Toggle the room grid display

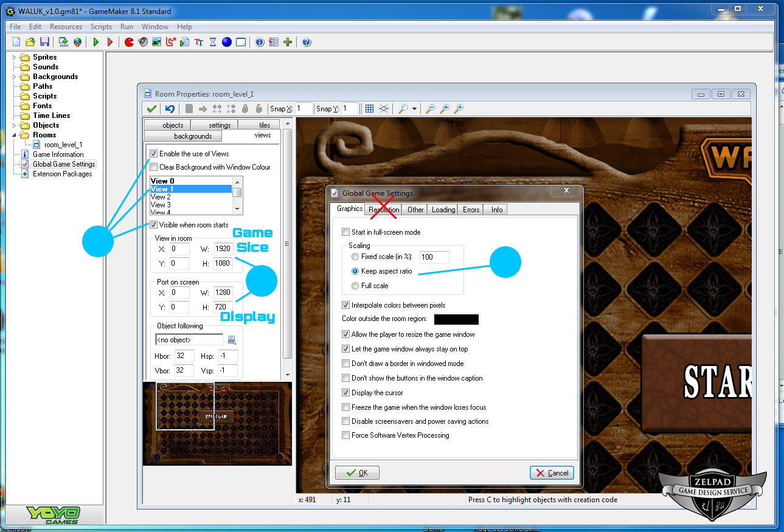click(369, 109)
